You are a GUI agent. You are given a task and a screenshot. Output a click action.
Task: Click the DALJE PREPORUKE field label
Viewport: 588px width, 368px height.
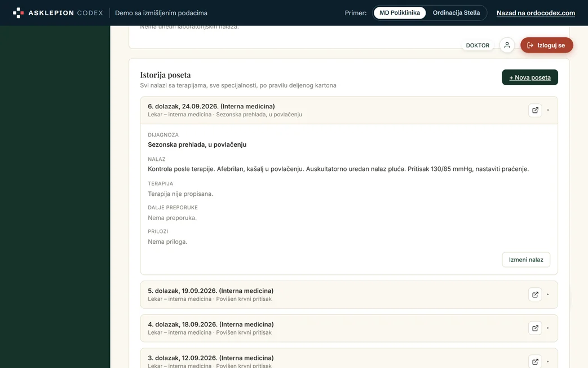pyautogui.click(x=173, y=207)
